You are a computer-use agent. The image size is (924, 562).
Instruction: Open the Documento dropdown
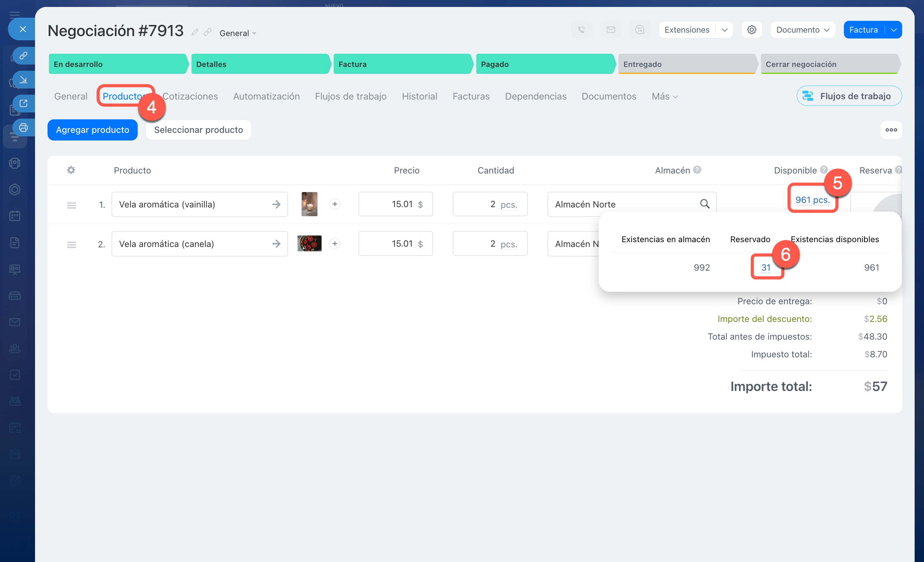click(803, 29)
